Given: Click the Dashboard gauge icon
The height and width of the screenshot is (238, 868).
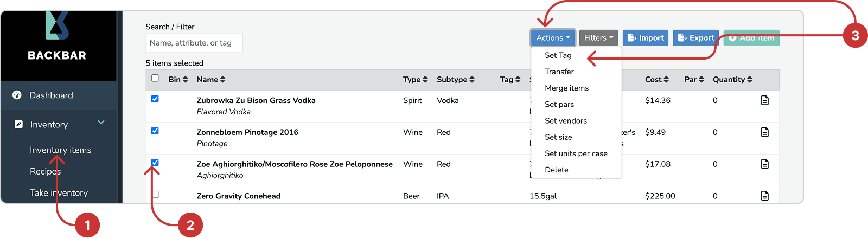Looking at the screenshot, I should pyautogui.click(x=17, y=95).
